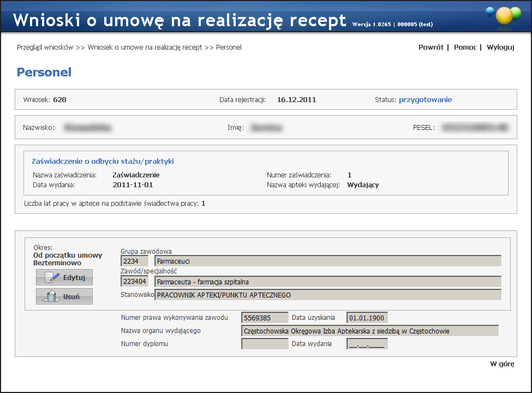Click the przygotowanie status link
The image size is (532, 393).
425,99
